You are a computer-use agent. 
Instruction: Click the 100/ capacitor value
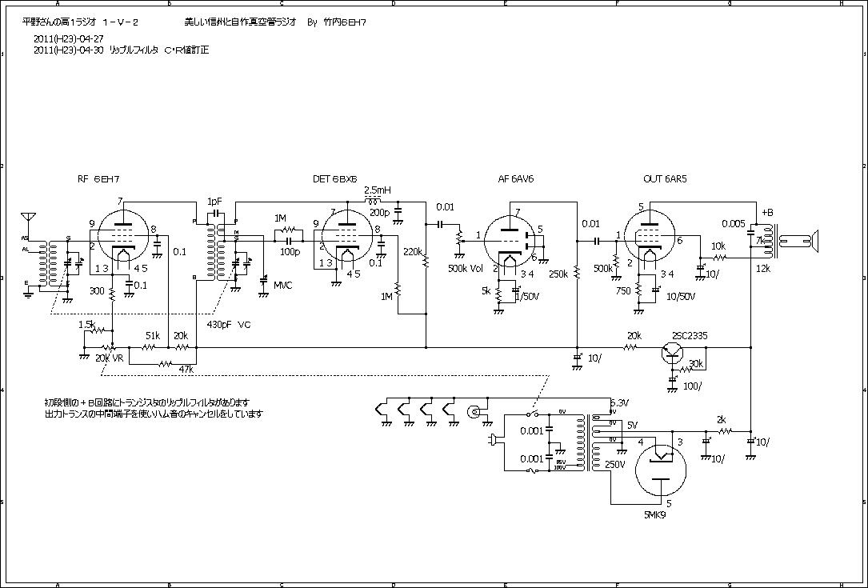point(693,386)
